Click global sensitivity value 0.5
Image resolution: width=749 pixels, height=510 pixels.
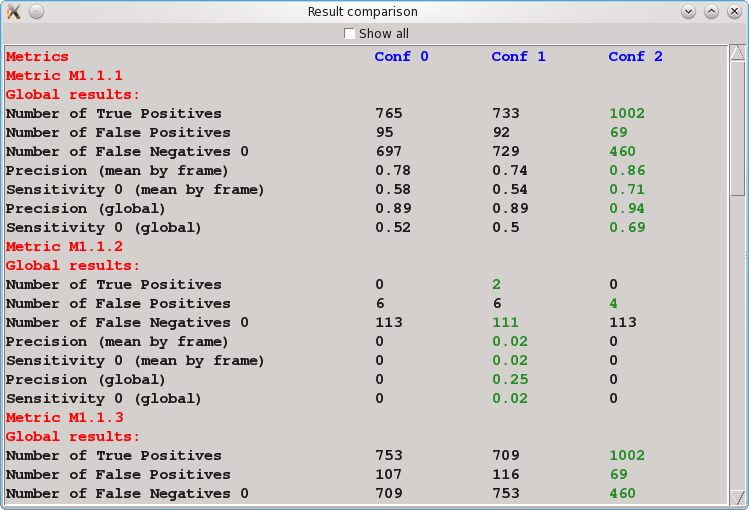506,227
